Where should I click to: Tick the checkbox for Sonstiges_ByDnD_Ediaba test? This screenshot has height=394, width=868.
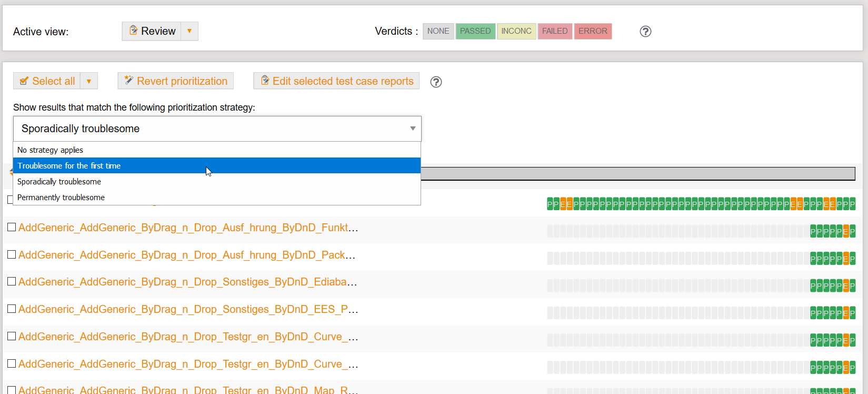click(x=12, y=281)
